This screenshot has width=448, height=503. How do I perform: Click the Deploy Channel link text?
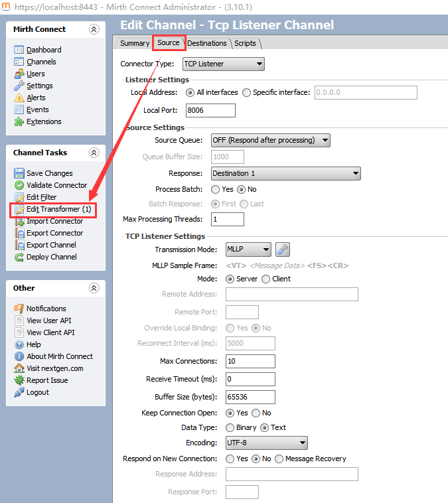tap(52, 257)
